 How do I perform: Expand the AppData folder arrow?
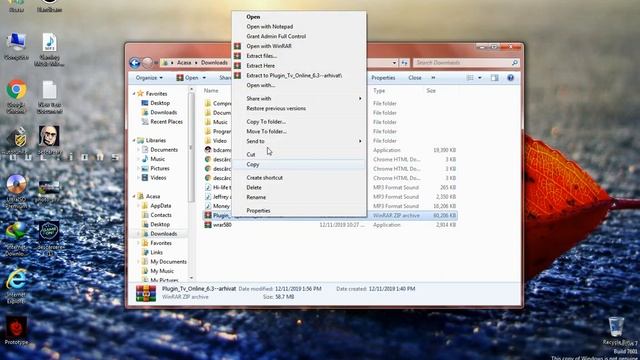click(x=138, y=206)
